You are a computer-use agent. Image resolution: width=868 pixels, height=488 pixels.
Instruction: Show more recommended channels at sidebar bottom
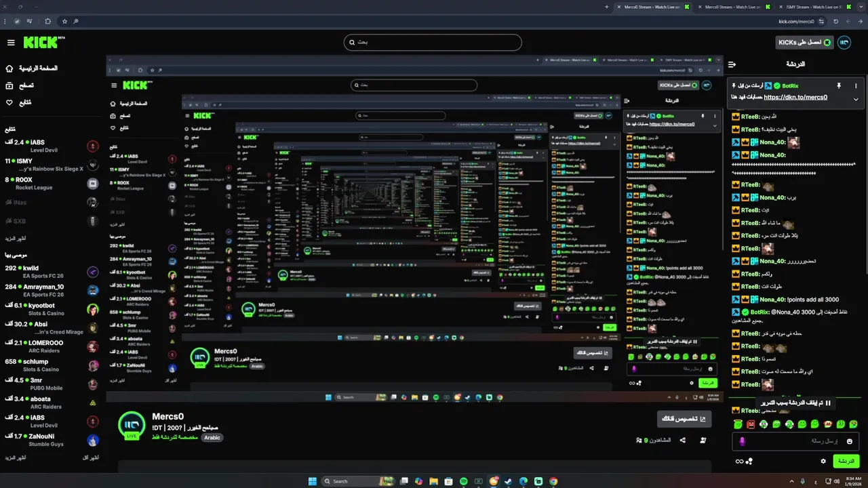(x=16, y=457)
